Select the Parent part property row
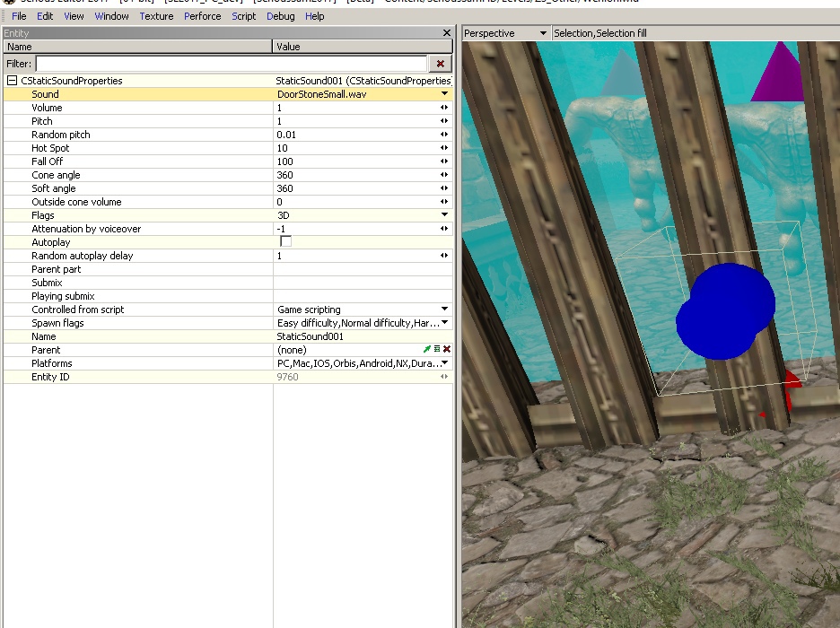Viewport: 840px width, 628px height. pyautogui.click(x=228, y=269)
